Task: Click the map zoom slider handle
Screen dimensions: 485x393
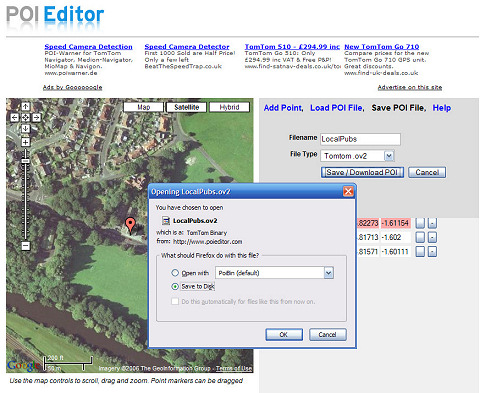Action: (25, 161)
